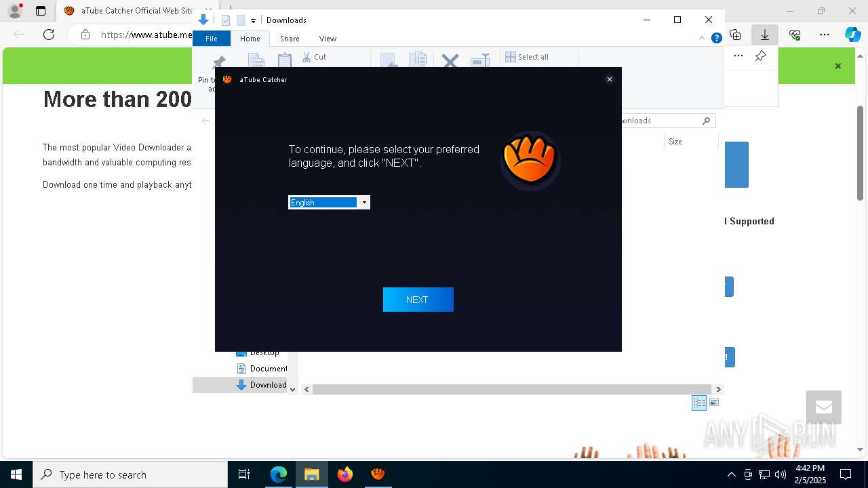The width and height of the screenshot is (868, 488).
Task: Click the Copy to icon in ribbon
Action: tap(418, 60)
